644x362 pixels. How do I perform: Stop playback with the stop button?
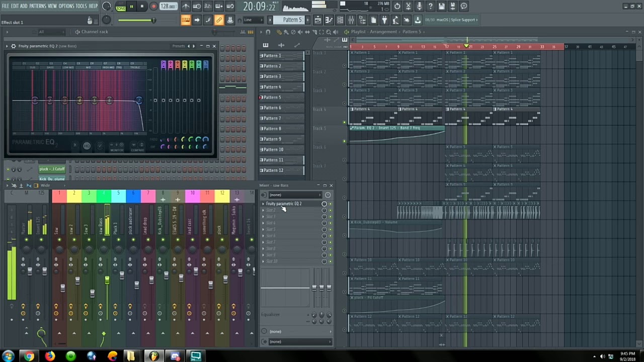tap(142, 7)
